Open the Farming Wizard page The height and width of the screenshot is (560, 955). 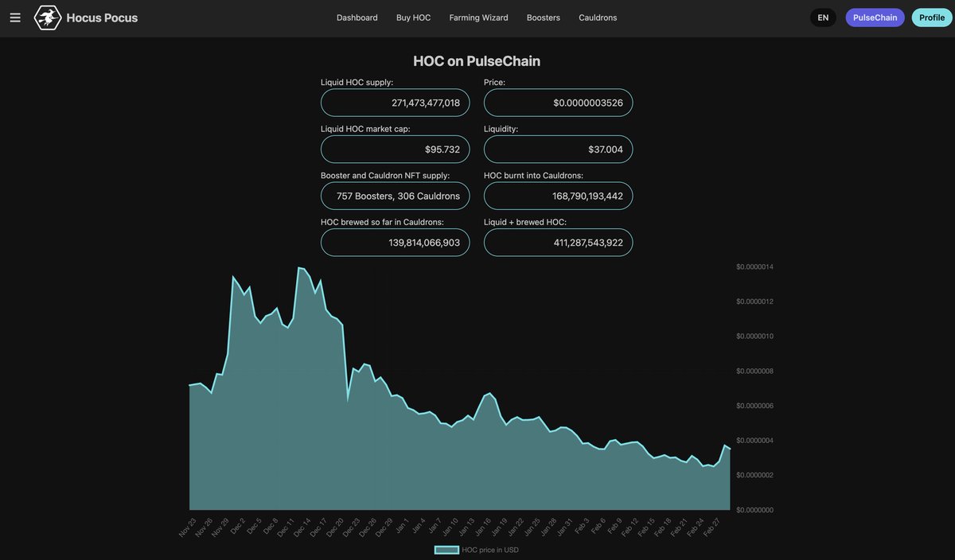[x=478, y=17]
